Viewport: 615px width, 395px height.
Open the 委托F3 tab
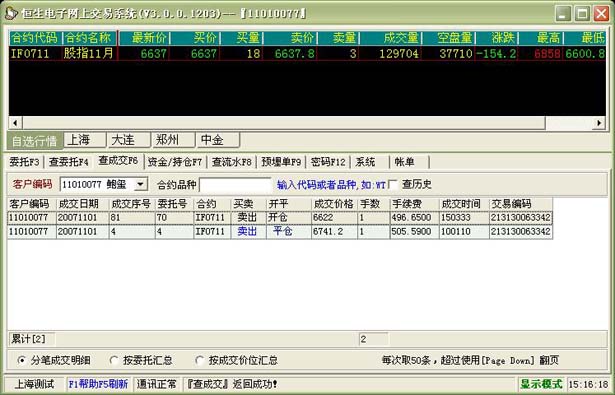(24, 162)
